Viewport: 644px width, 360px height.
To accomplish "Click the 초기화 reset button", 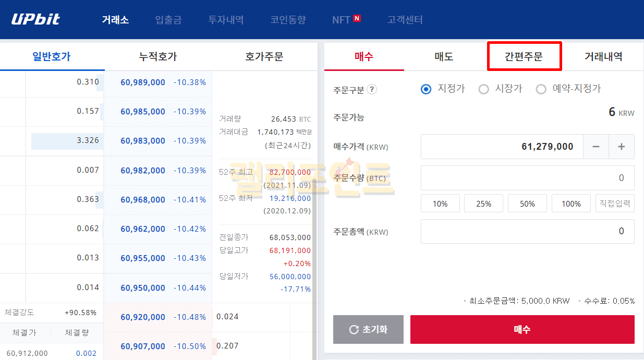I will (368, 329).
